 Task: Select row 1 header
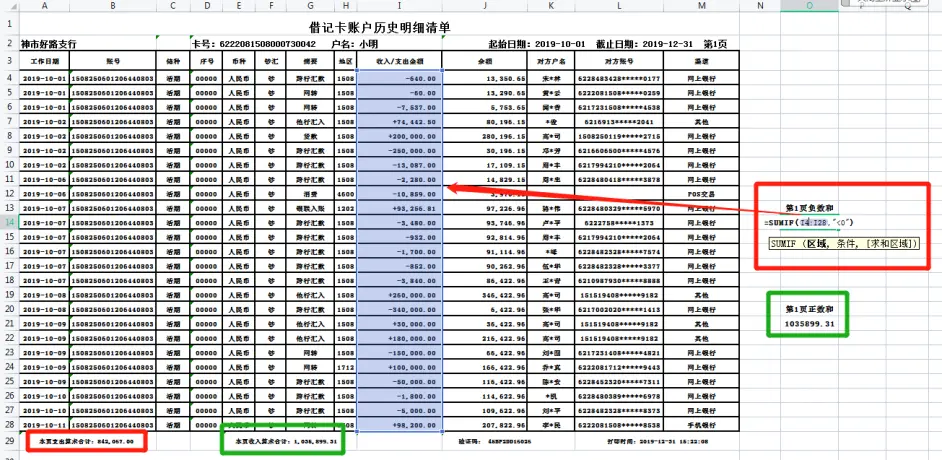(x=10, y=23)
